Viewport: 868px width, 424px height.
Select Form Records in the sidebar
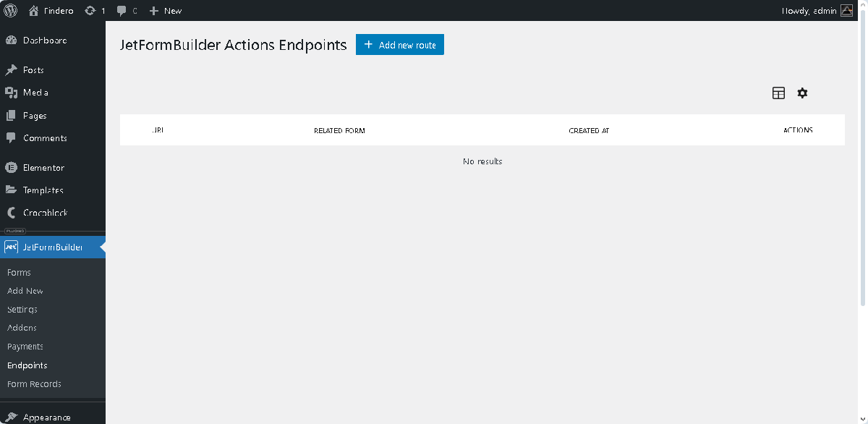click(x=33, y=384)
